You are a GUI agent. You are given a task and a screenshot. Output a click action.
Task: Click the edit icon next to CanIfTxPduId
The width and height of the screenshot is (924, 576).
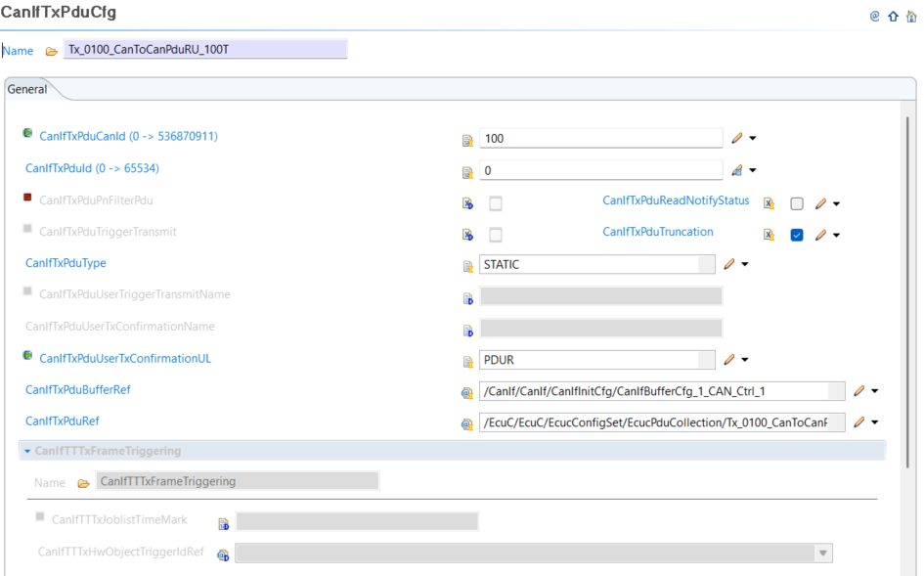(737, 171)
